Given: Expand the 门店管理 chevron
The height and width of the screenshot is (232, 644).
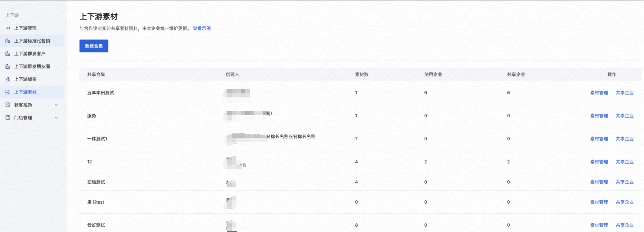Looking at the screenshot, I should [56, 118].
